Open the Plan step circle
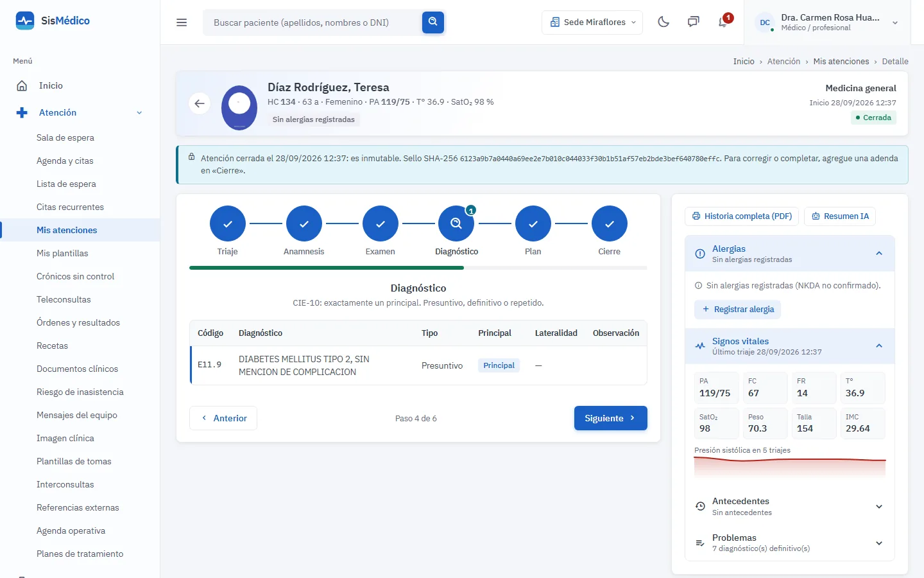Image resolution: width=924 pixels, height=578 pixels. point(533,223)
